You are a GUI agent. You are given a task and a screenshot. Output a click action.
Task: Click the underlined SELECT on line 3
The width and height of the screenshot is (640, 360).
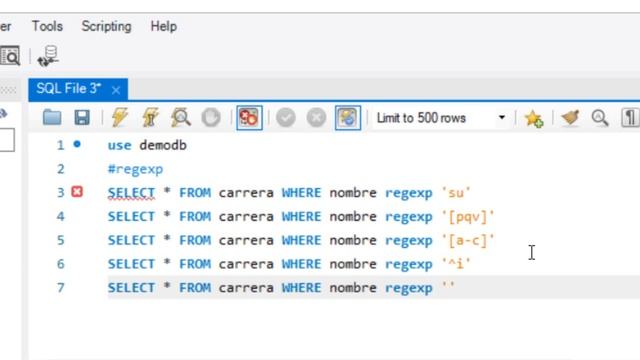[131, 193]
